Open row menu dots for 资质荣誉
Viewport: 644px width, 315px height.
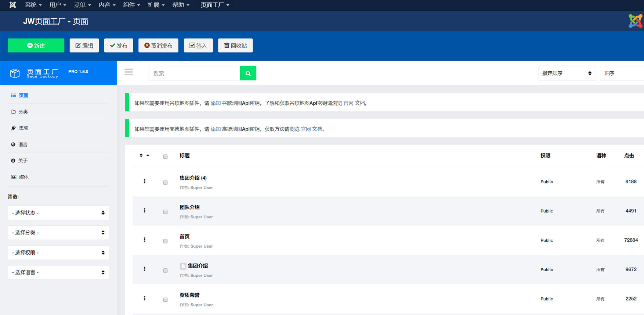coord(145,298)
